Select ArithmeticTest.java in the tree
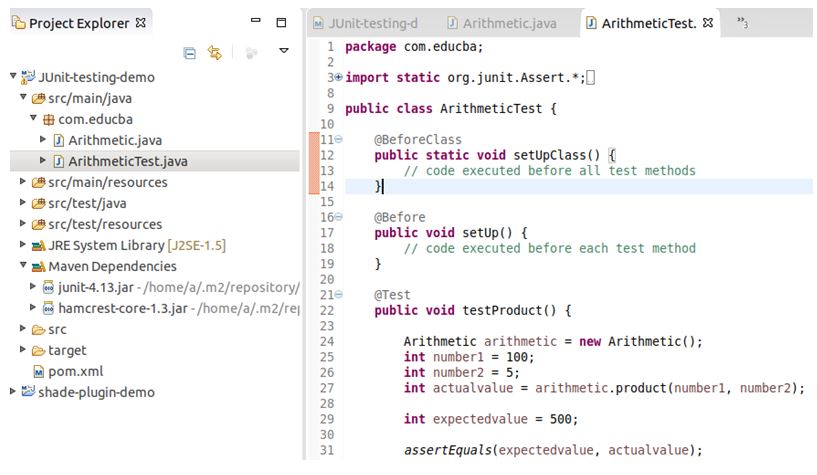 tap(128, 161)
